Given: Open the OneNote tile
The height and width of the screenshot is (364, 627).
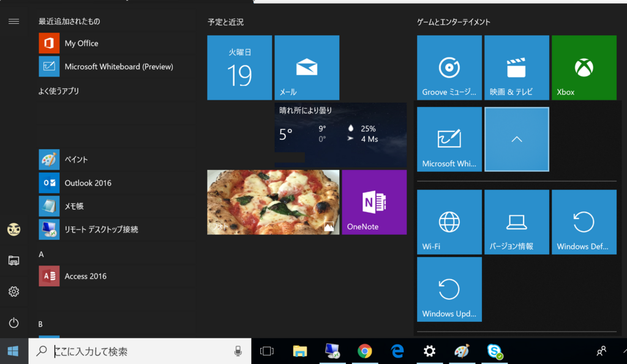Looking at the screenshot, I should [x=374, y=202].
